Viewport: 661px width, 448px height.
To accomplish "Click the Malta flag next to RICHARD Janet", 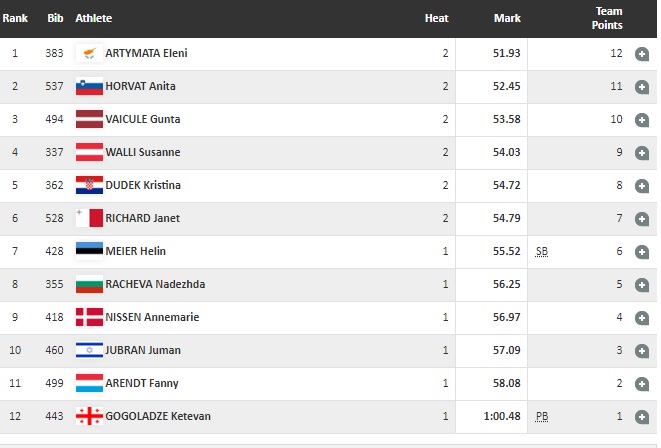I will [90, 219].
